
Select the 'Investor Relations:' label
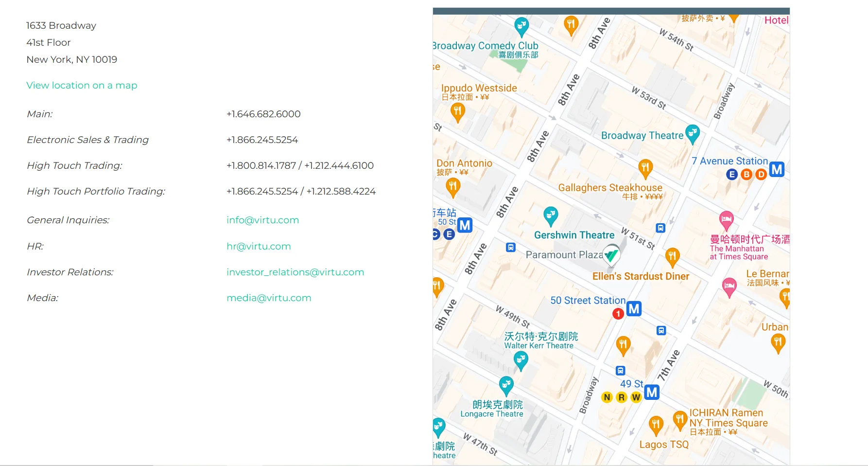70,272
